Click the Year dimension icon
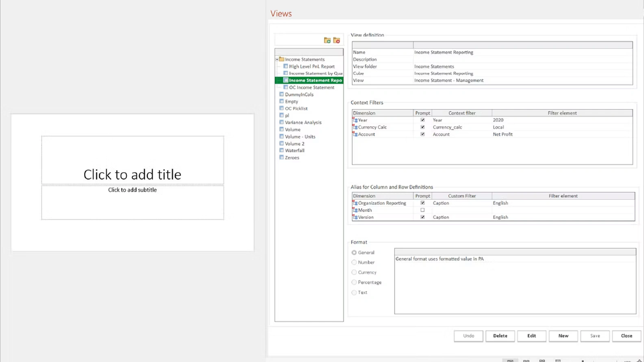 tap(355, 120)
